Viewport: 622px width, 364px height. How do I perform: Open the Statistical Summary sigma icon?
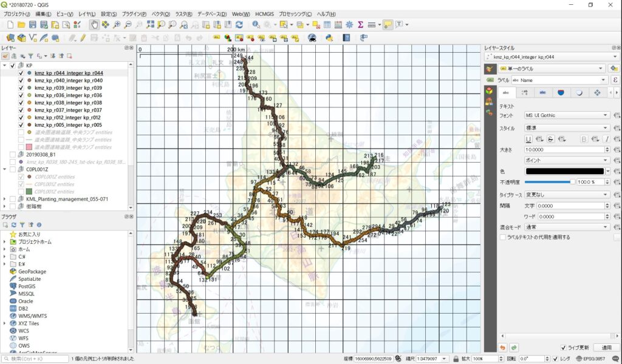[360, 25]
